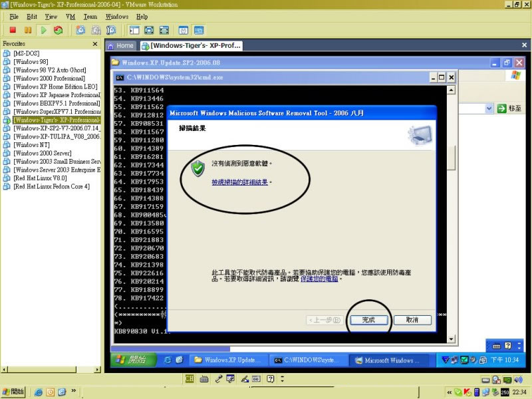
Task: Select [Windows BBXPV5.1 Professional] favorite
Action: (57, 103)
